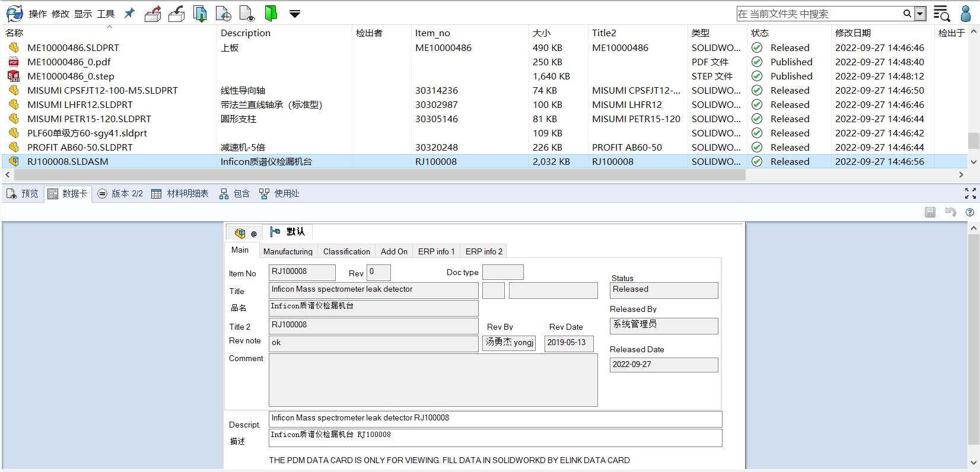Switch to the 材料明细表 BOM tab
980x472 pixels.
point(180,194)
